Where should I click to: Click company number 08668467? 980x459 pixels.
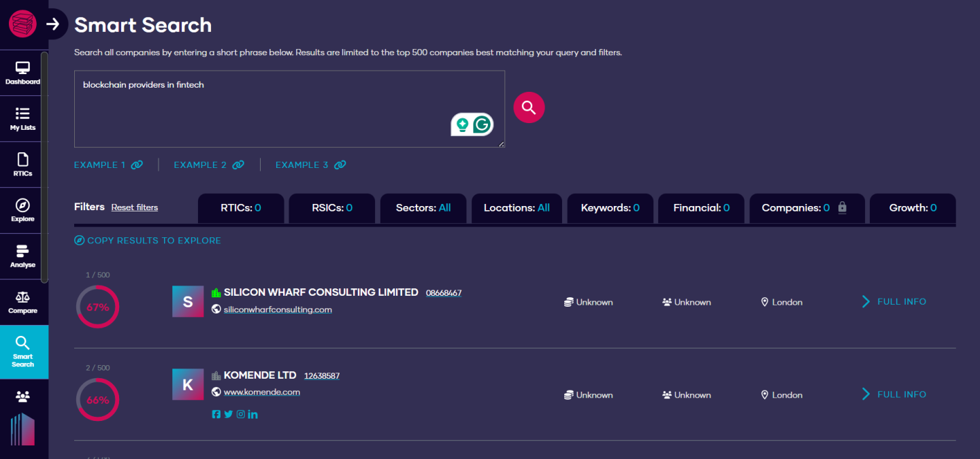[444, 293]
